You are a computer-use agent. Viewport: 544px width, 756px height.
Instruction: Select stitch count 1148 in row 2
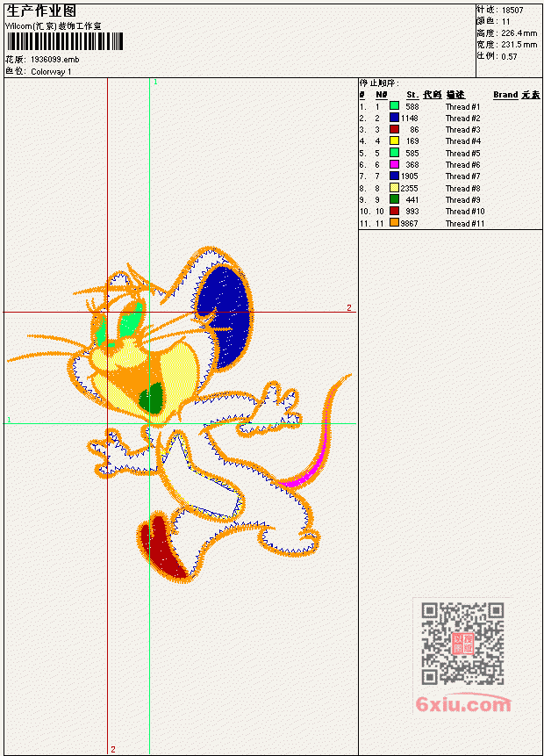click(410, 119)
